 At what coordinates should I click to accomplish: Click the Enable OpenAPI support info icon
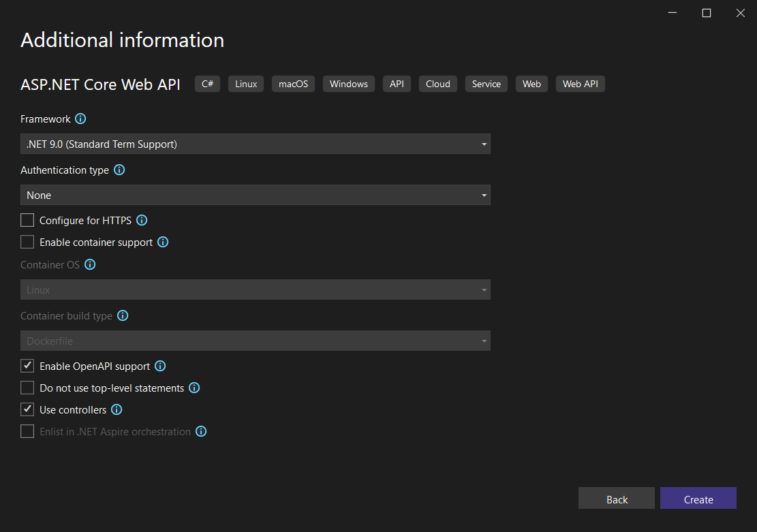pyautogui.click(x=160, y=366)
